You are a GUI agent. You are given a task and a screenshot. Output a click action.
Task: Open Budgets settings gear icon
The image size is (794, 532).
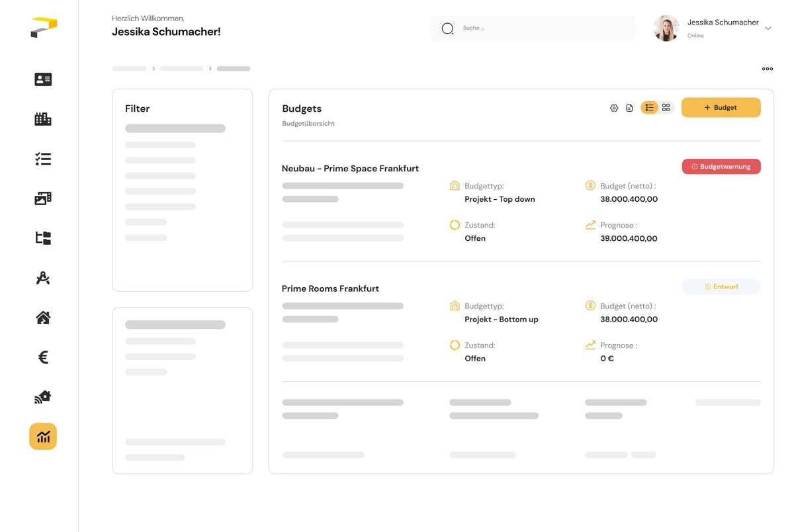[x=614, y=108]
